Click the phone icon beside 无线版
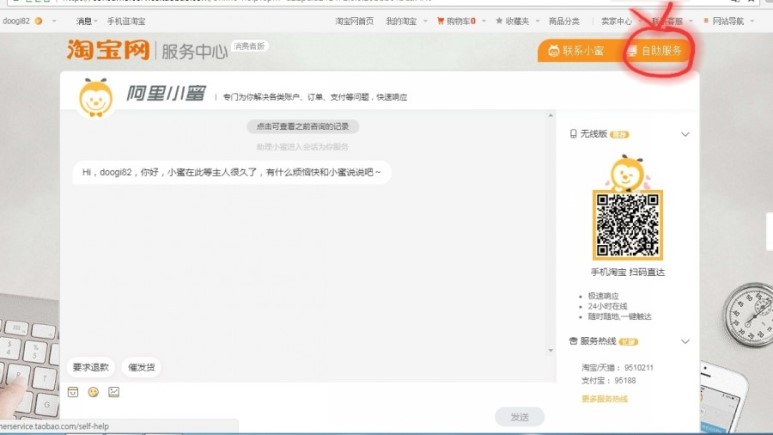The image size is (773, 435). click(573, 134)
